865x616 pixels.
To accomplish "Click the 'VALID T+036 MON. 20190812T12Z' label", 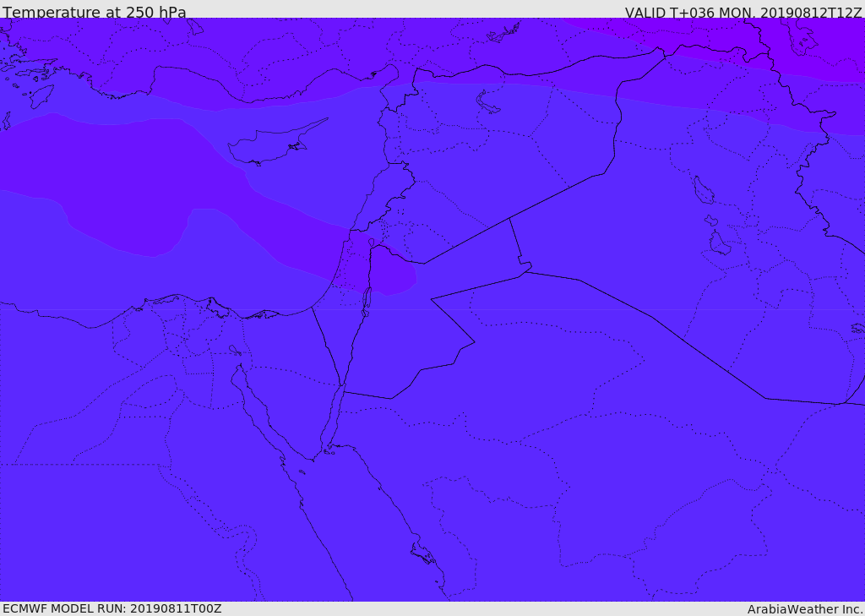I will [743, 12].
